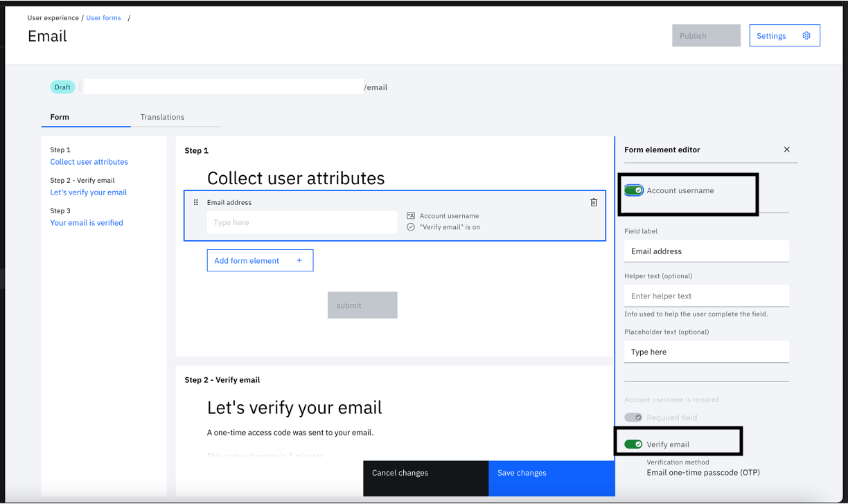The width and height of the screenshot is (848, 504).
Task: Click the Step 2 - Verify email section title
Action: coord(222,380)
